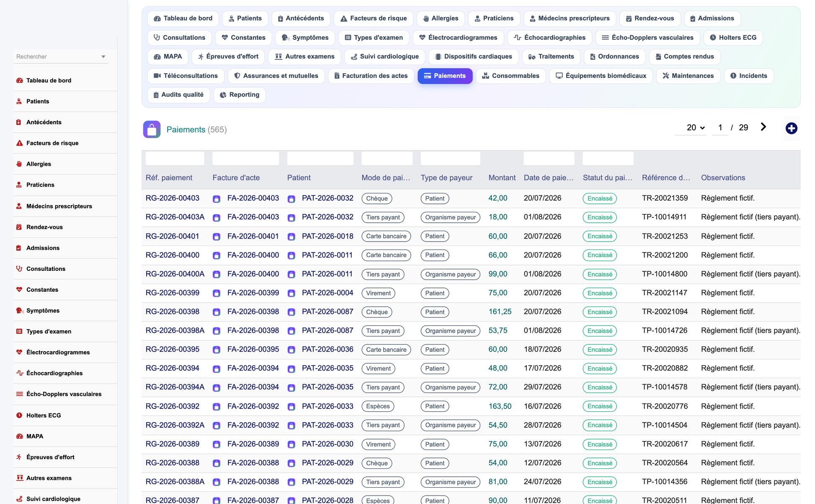Click the purple Paiements bag icon
815x504 pixels.
[152, 129]
